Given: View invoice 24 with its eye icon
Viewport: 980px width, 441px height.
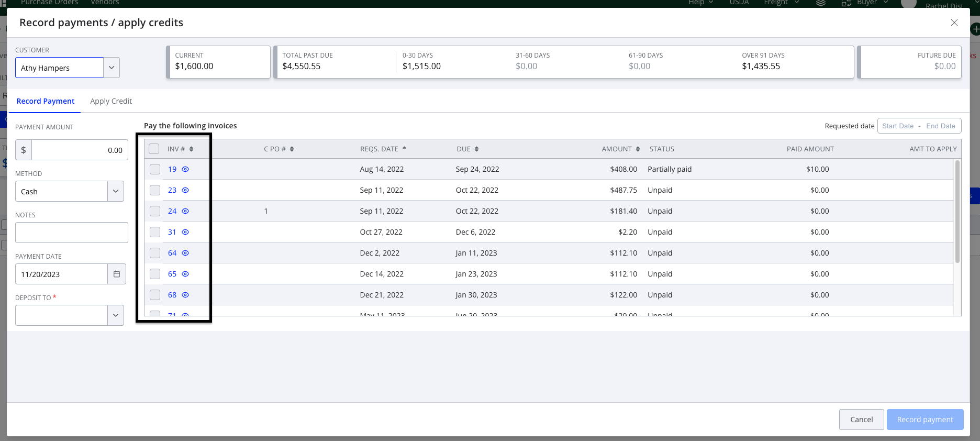Looking at the screenshot, I should click(x=185, y=211).
